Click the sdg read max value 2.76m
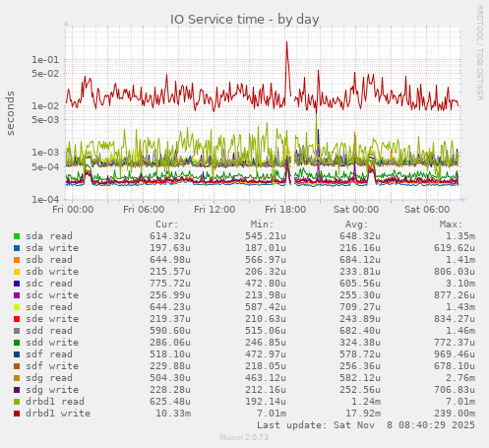The height and width of the screenshot is (448, 489). point(460,378)
